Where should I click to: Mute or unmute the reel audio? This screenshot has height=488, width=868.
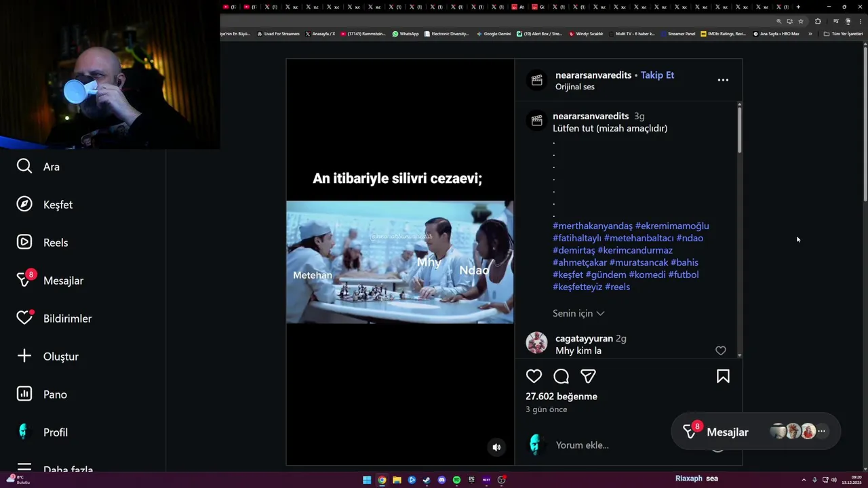pyautogui.click(x=496, y=447)
